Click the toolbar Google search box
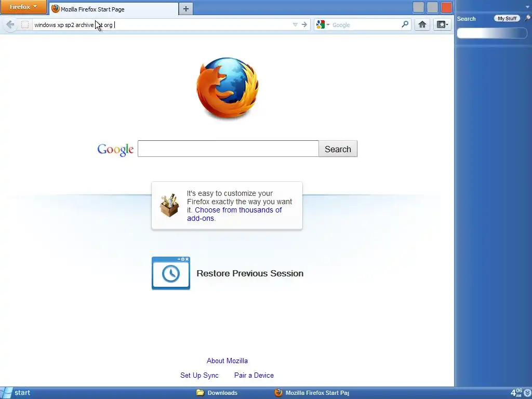 366,25
